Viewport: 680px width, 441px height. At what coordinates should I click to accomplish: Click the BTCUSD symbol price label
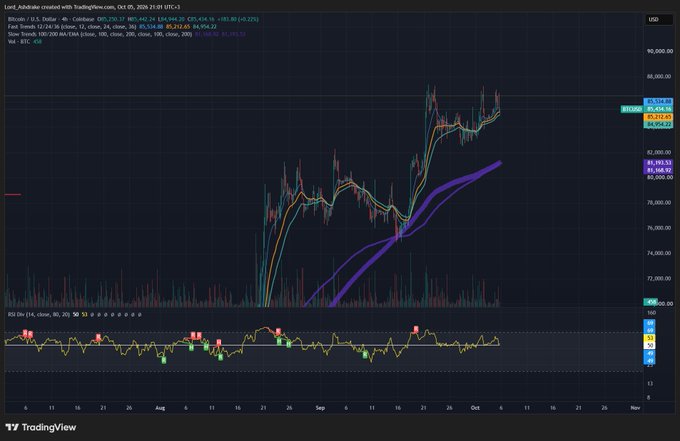coord(631,109)
